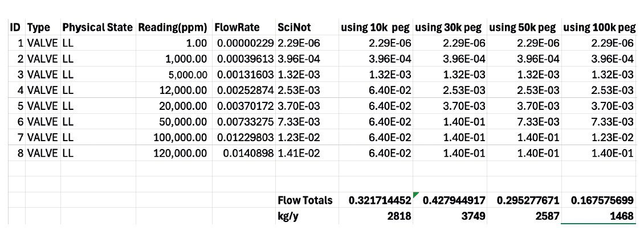The image size is (644, 251).
Task: Select the 0.00000229 flow rate cell
Action: pos(245,43)
